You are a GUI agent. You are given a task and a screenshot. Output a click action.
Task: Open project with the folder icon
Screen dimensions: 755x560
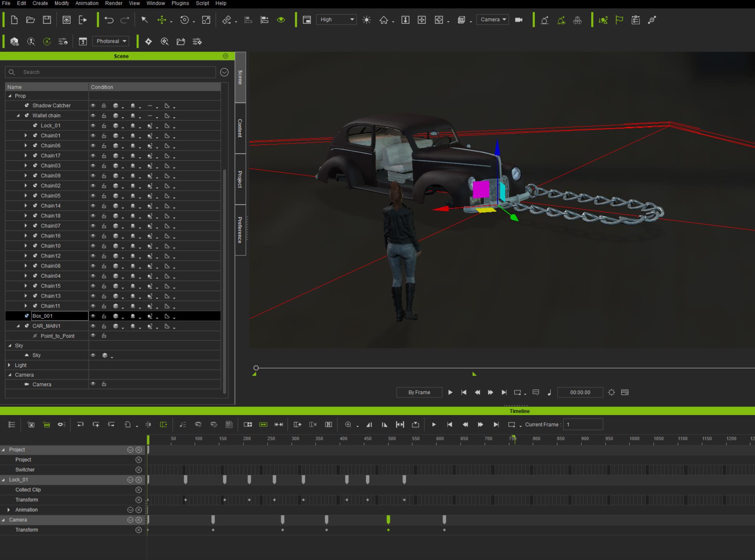click(x=31, y=20)
